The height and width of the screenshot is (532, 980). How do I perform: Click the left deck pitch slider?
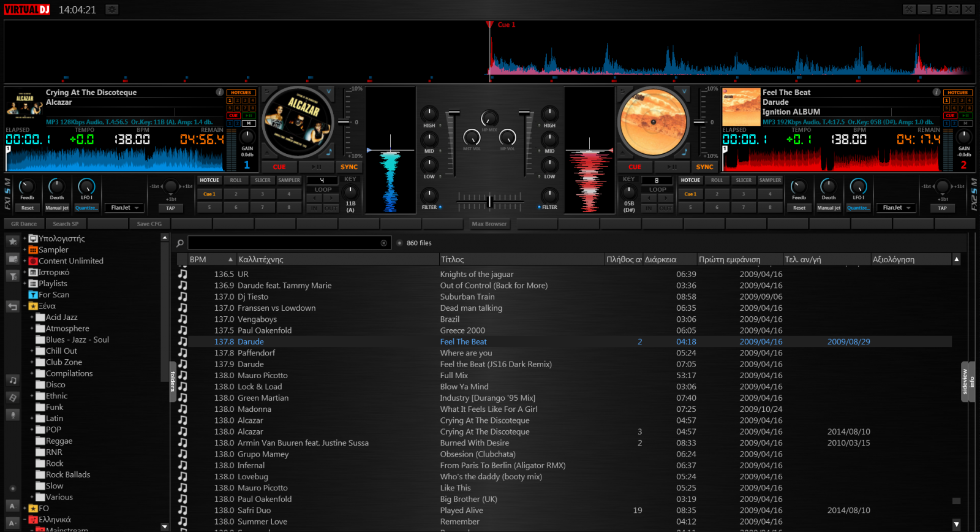click(x=344, y=121)
